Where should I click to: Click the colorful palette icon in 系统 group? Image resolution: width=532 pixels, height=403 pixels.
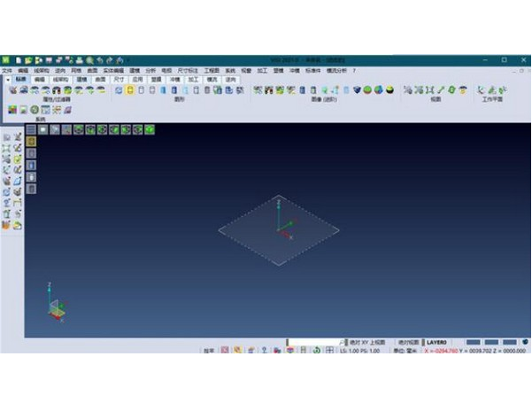coord(12,110)
